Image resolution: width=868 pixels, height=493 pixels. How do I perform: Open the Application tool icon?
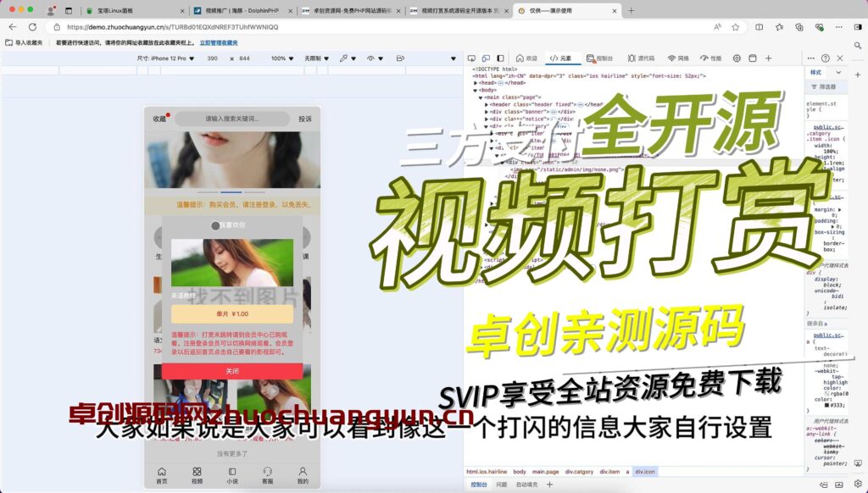tap(753, 58)
